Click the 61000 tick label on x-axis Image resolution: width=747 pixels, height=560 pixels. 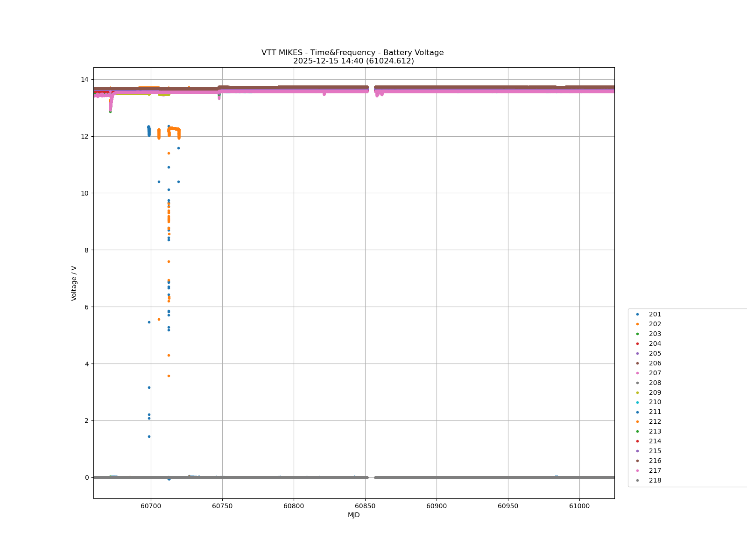[579, 506]
